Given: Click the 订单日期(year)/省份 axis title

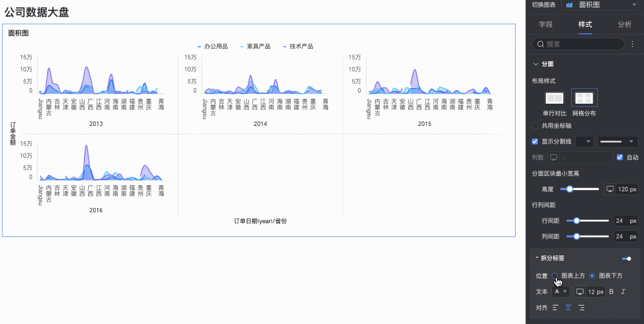Looking at the screenshot, I should [x=260, y=221].
